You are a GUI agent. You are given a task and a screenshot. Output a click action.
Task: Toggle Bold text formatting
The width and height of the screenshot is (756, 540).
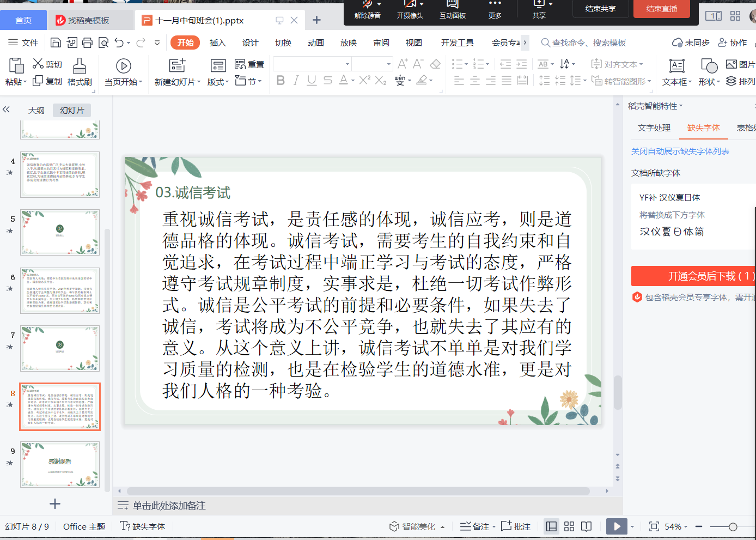coord(281,81)
